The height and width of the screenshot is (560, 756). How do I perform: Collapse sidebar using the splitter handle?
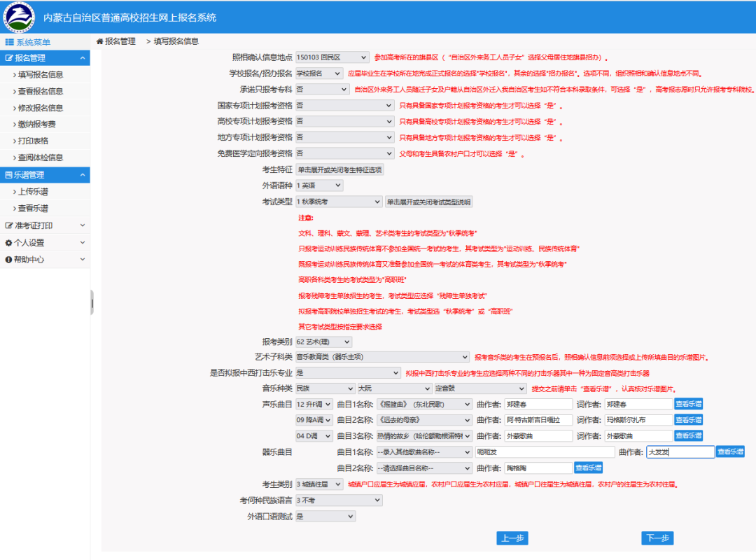[92, 302]
